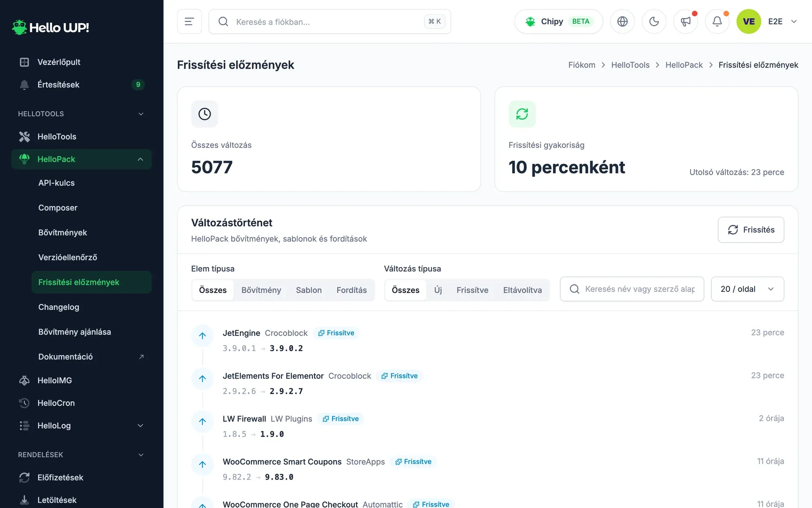Click the Előfizetések refresh icon
This screenshot has width=812, height=508.
point(24,478)
